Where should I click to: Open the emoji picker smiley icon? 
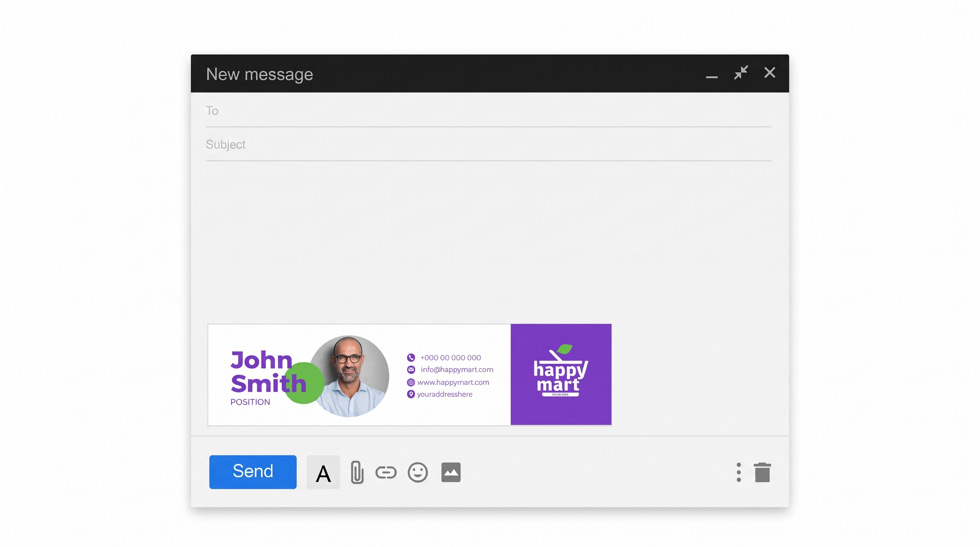click(x=417, y=472)
